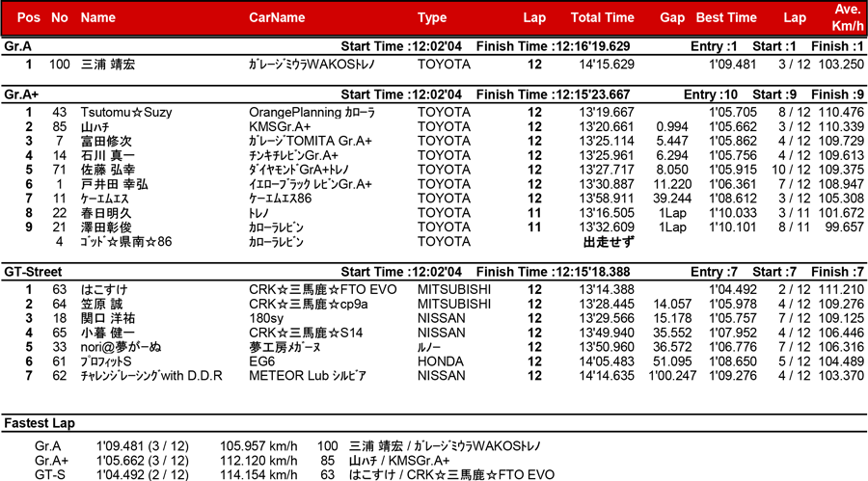Click total time '14'15.629'
Image resolution: width=868 pixels, height=481 pixels.
point(607,65)
